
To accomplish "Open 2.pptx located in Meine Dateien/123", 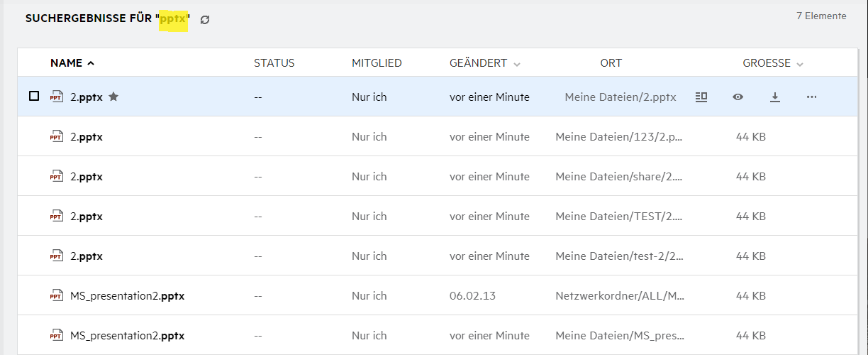I will [87, 136].
